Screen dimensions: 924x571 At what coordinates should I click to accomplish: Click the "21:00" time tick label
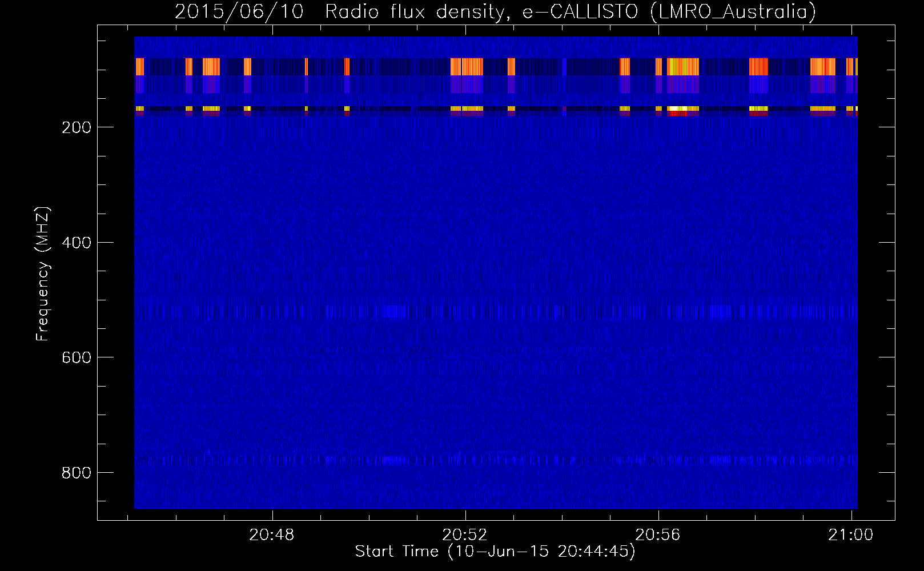(x=851, y=534)
